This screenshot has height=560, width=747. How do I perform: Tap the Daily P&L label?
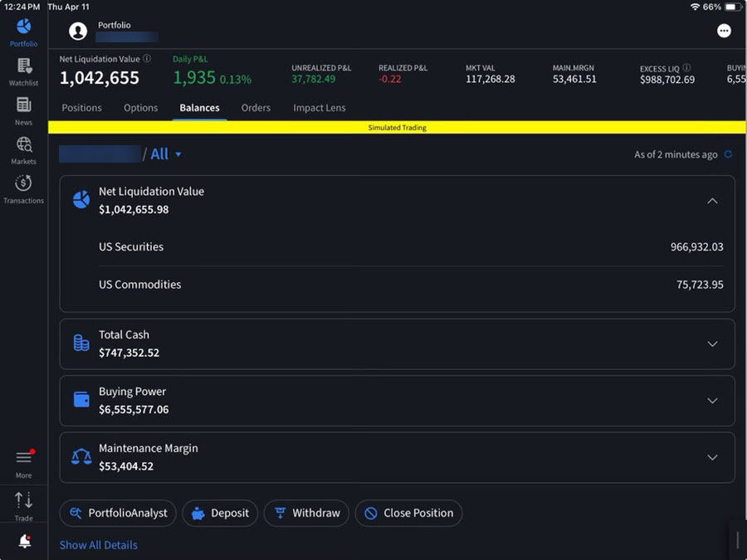click(x=190, y=59)
